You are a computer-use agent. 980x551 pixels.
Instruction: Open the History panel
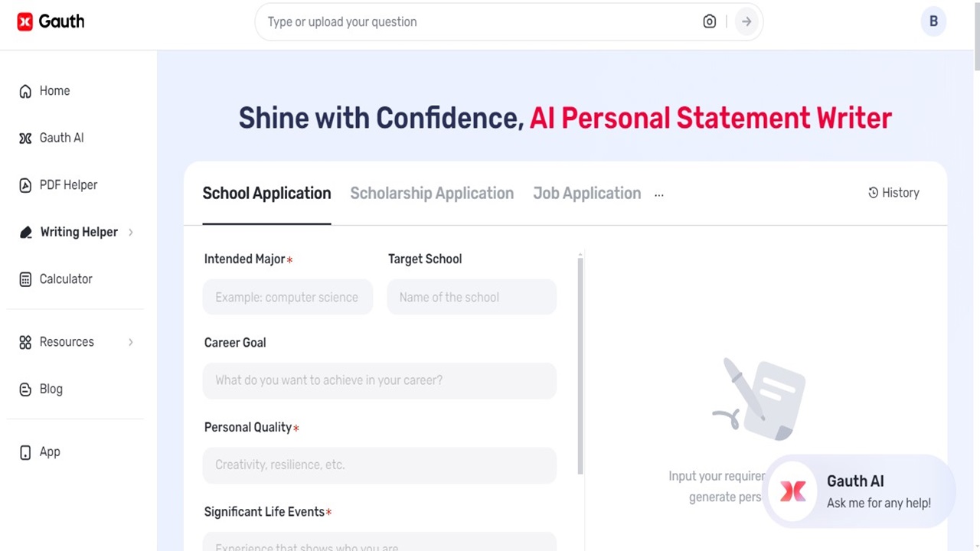point(893,192)
